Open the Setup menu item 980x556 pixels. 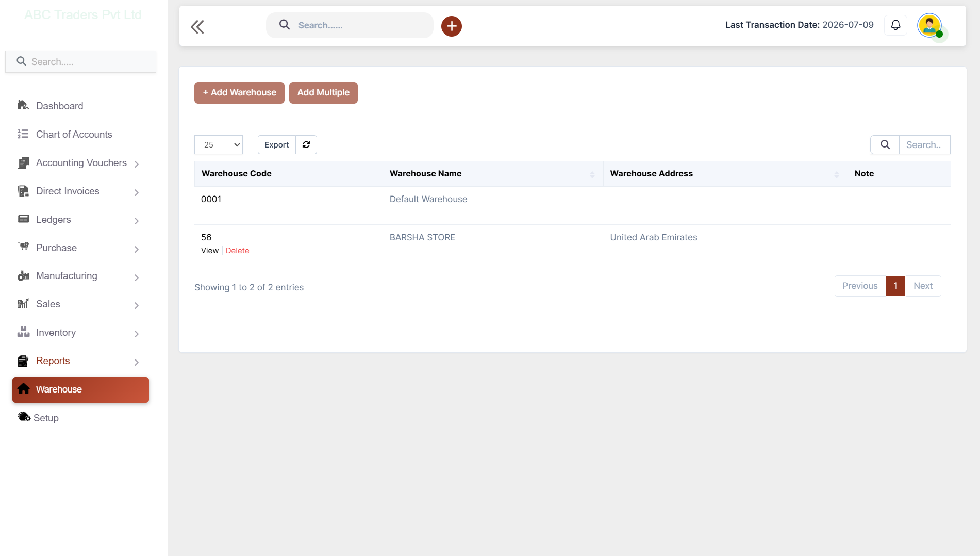click(x=46, y=418)
